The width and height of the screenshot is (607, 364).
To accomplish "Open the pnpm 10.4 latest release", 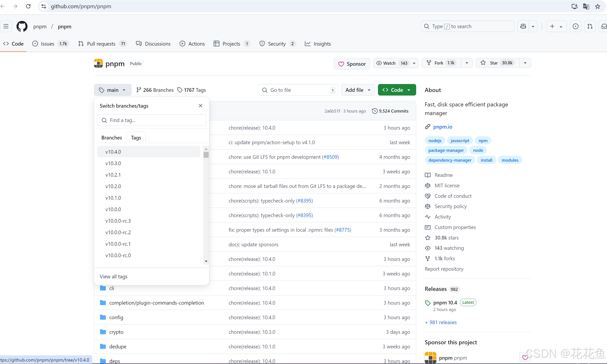I will (445, 303).
